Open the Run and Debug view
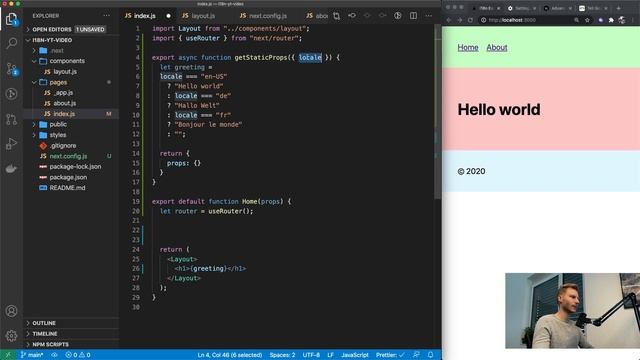Screen dimensions: 640x360 [11, 144]
